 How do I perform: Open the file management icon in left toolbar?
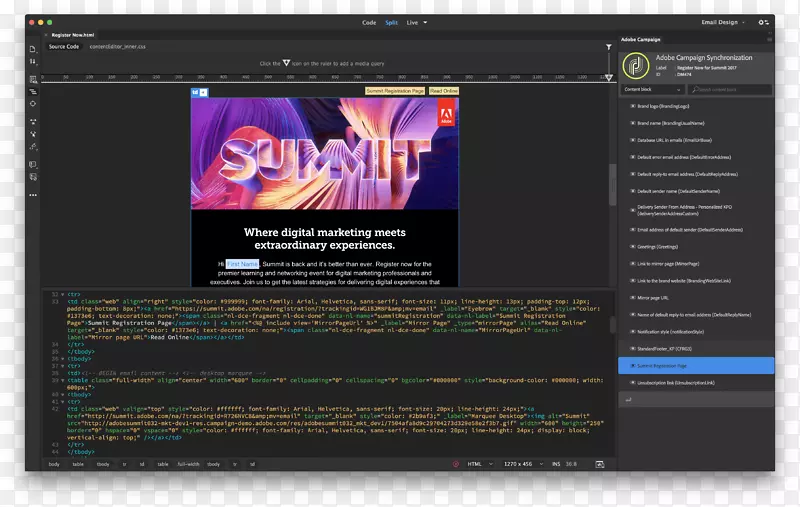click(33, 62)
